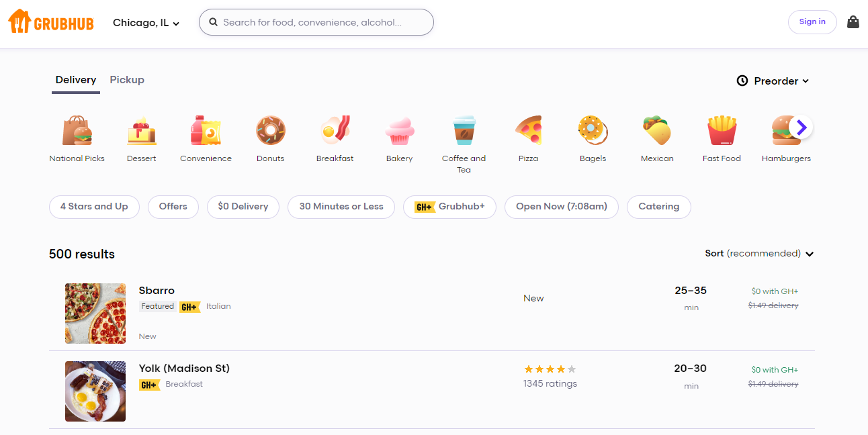
Task: Enable the $0 Delivery filter
Action: 243,207
